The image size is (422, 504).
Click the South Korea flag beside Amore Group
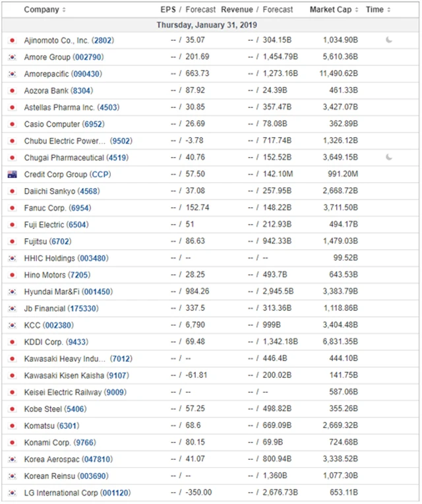[x=11, y=57]
